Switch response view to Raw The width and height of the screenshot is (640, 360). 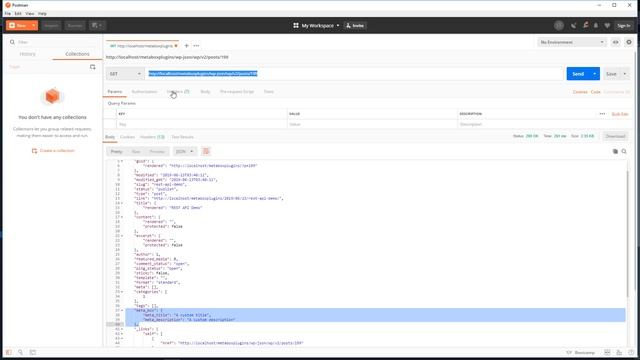[x=136, y=151]
